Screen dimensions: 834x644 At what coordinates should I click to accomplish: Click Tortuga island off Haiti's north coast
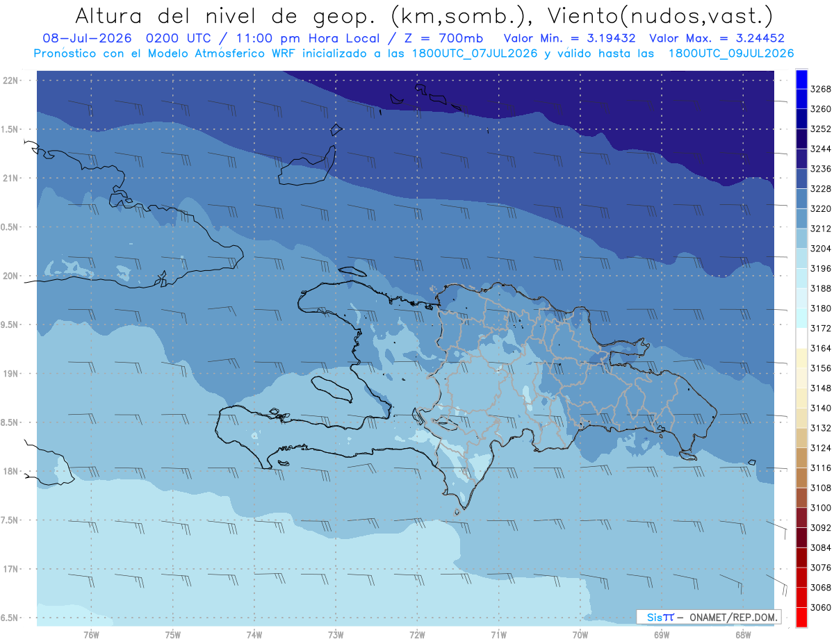click(352, 270)
